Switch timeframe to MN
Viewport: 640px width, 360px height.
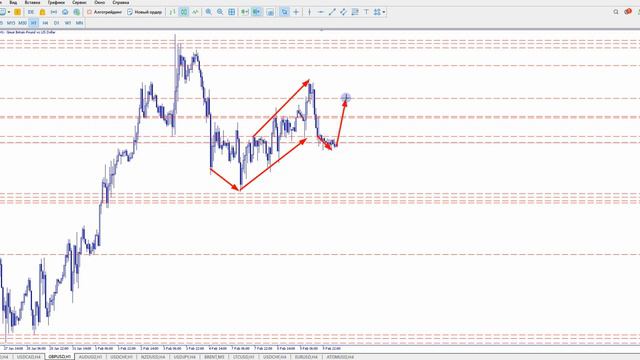(x=79, y=23)
